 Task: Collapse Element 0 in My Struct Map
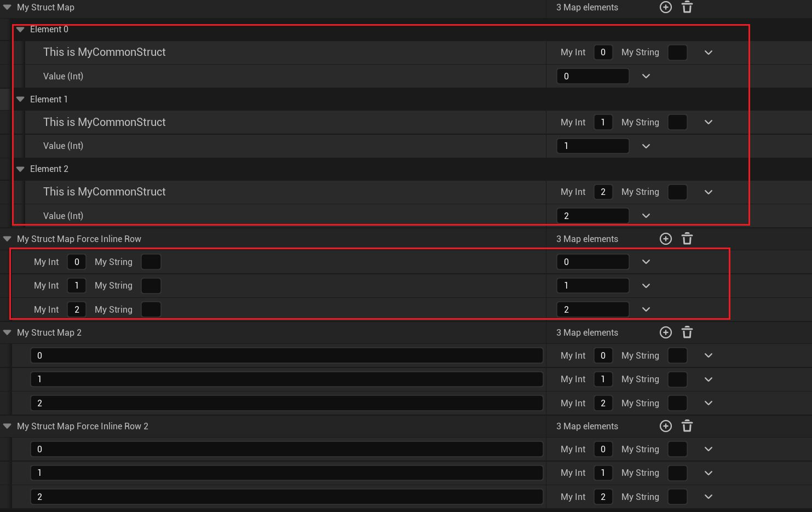pos(20,30)
